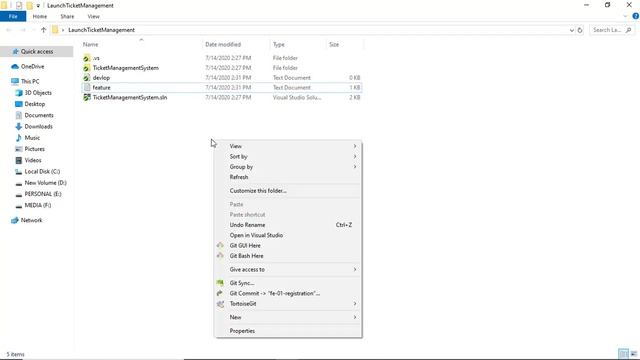
Task: Open the Share ribbon tab
Action: [x=67, y=16]
